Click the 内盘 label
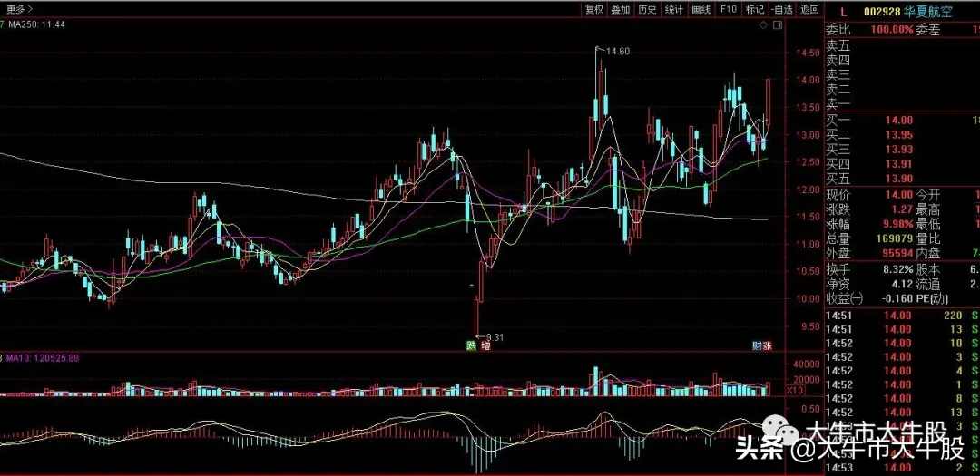This screenshot has height=476, width=980. (928, 254)
